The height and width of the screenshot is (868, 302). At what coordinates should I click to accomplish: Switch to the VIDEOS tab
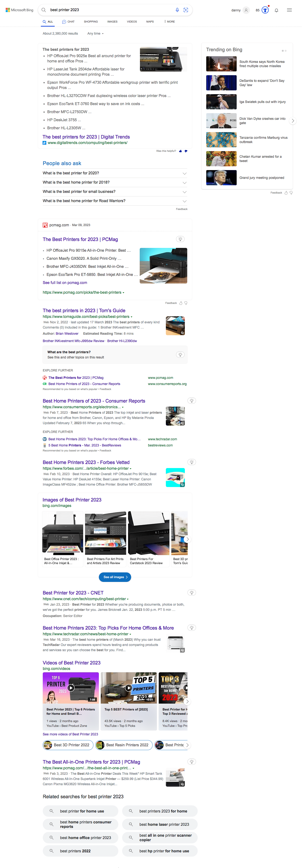tap(132, 22)
